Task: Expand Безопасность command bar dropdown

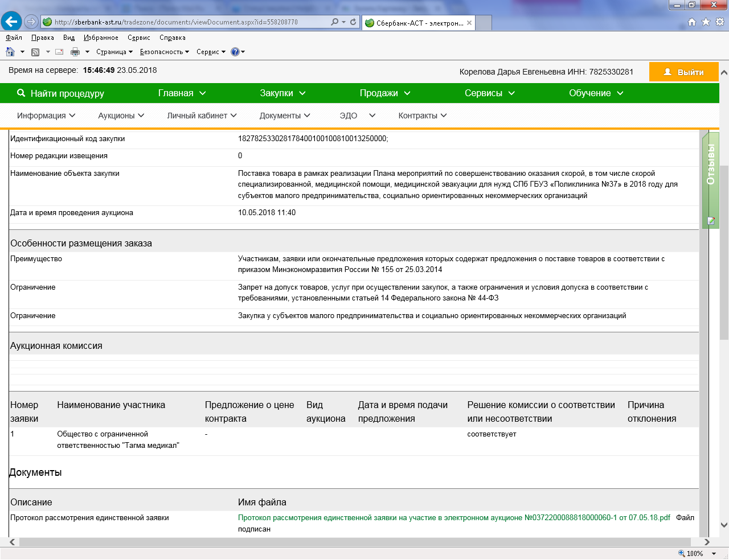Action: tap(165, 52)
